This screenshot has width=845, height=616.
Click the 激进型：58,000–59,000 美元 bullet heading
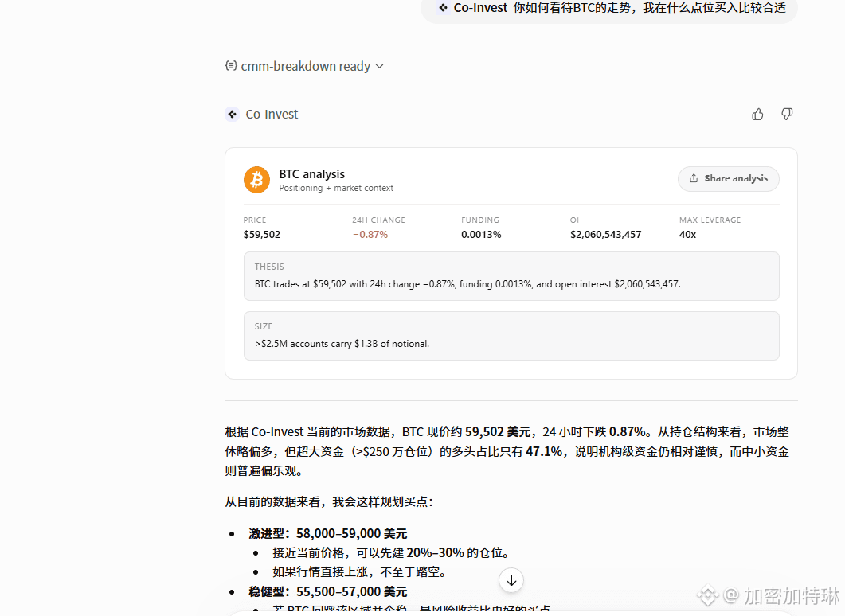coord(327,533)
